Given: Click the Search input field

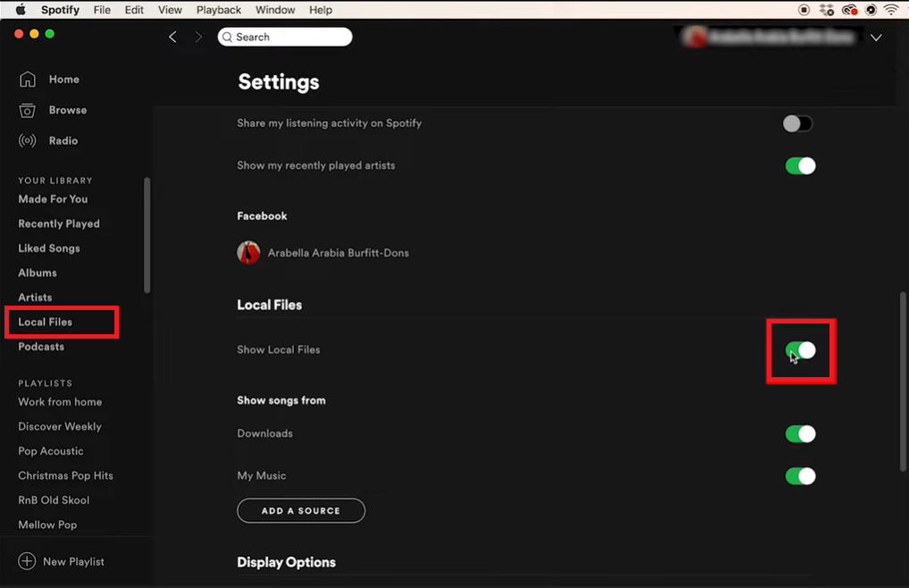Looking at the screenshot, I should [285, 38].
